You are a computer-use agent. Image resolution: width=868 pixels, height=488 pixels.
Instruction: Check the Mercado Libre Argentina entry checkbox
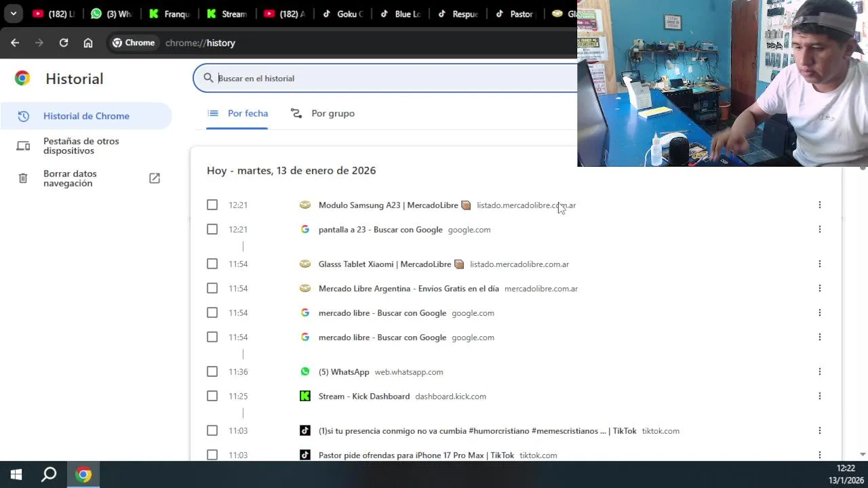click(212, 288)
